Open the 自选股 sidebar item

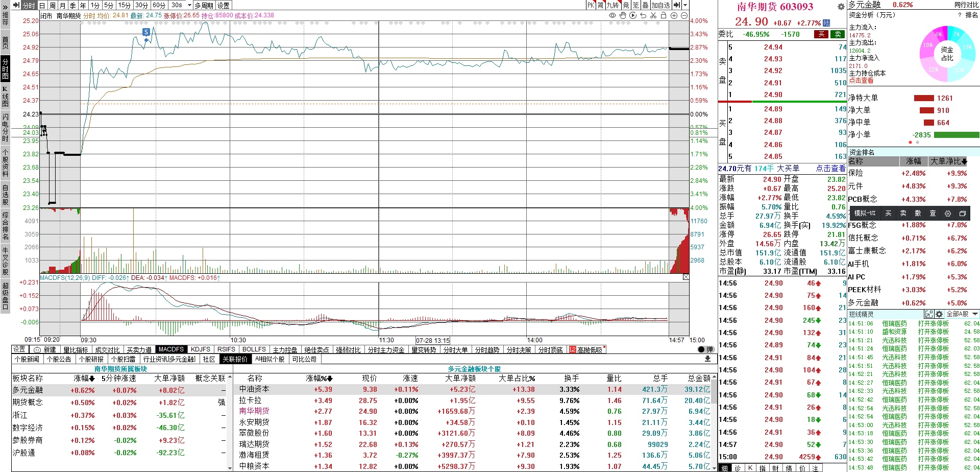[x=5, y=195]
